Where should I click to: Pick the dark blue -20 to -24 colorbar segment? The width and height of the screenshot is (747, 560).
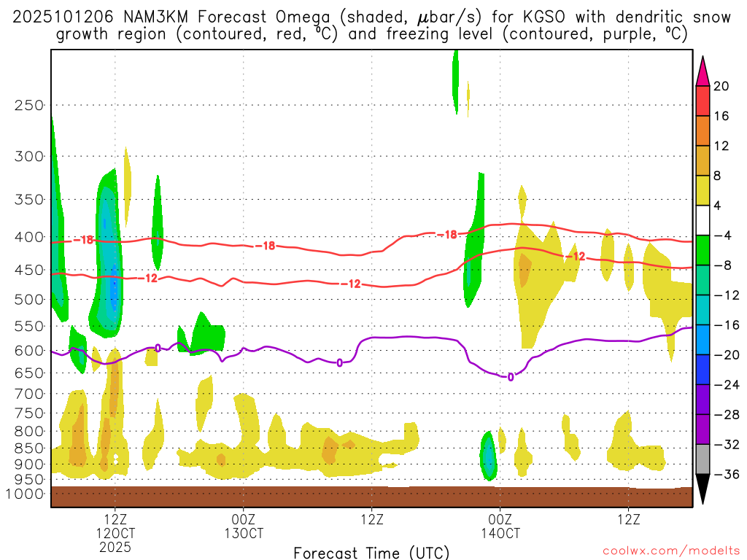tap(703, 370)
